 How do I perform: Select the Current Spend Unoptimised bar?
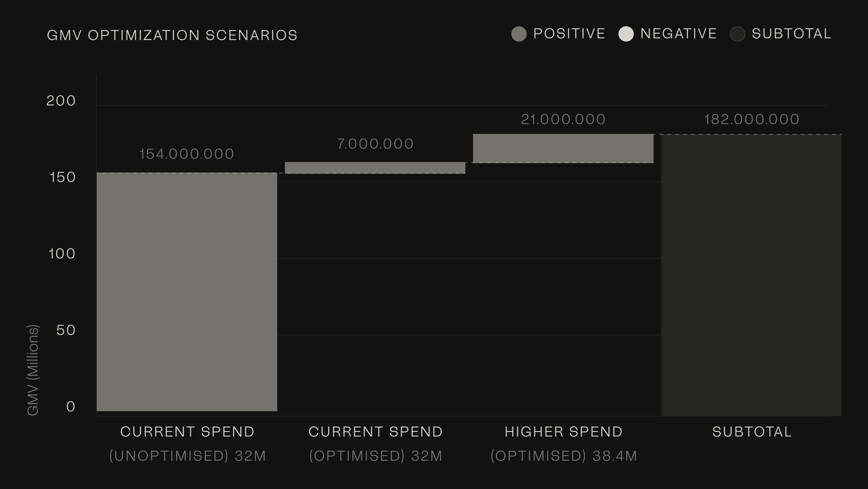click(187, 292)
